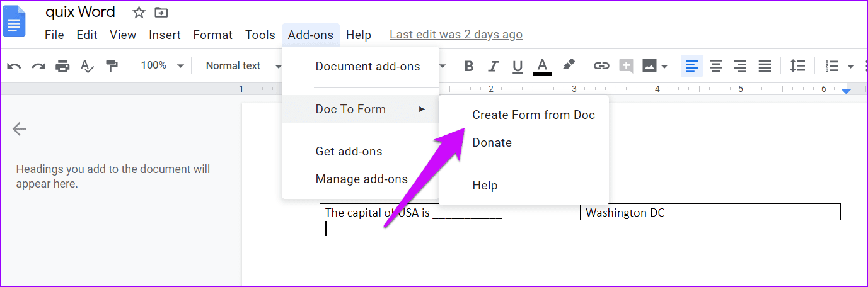
Task: Click the Insert link icon
Action: pyautogui.click(x=601, y=66)
